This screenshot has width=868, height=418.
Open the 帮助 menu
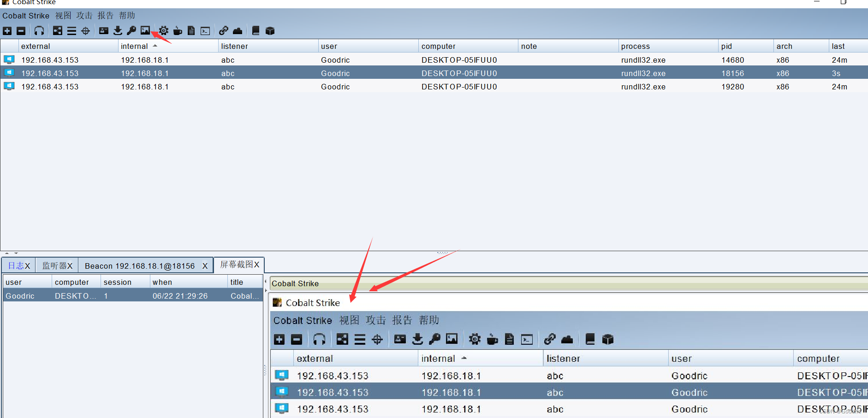point(127,16)
